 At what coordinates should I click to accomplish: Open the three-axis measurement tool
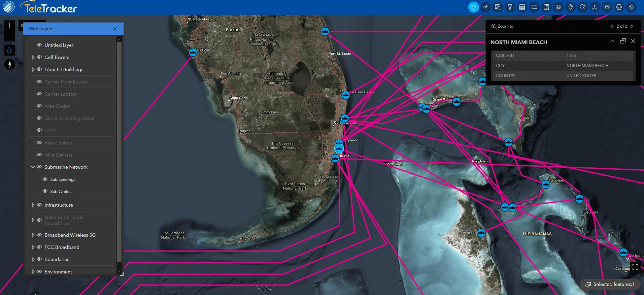(595, 7)
